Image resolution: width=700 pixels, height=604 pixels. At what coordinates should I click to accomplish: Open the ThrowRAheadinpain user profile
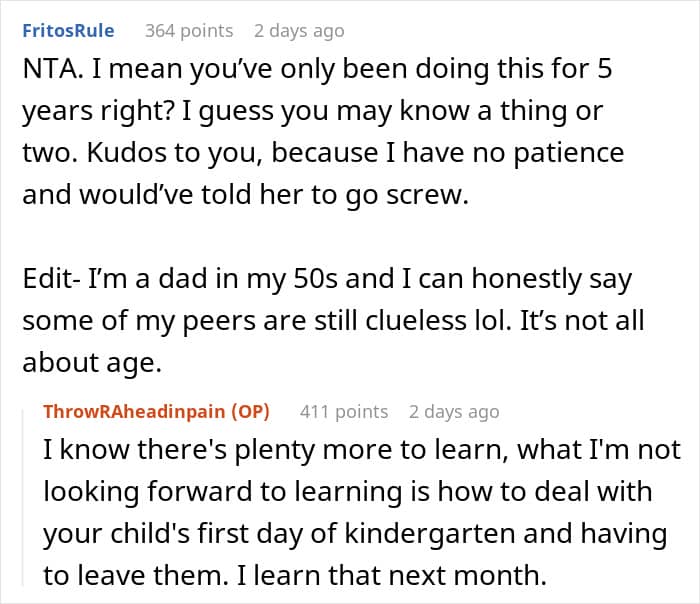pyautogui.click(x=137, y=411)
